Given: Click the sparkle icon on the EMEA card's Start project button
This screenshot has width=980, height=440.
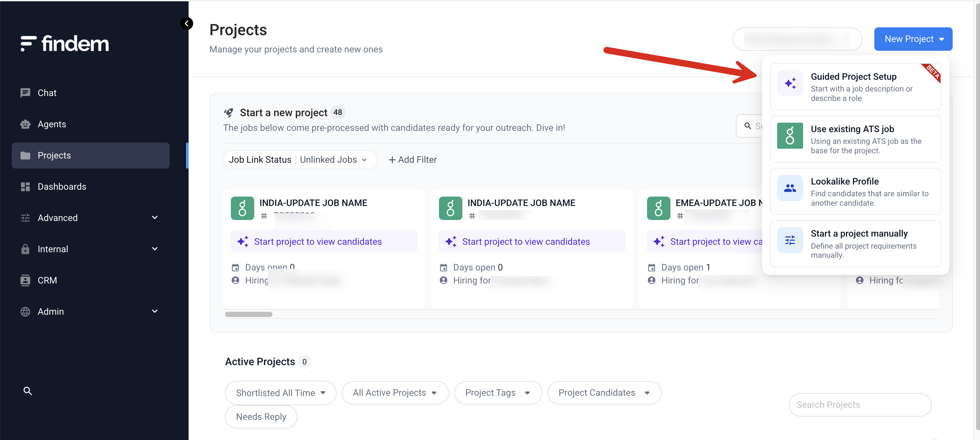Looking at the screenshot, I should coord(659,242).
